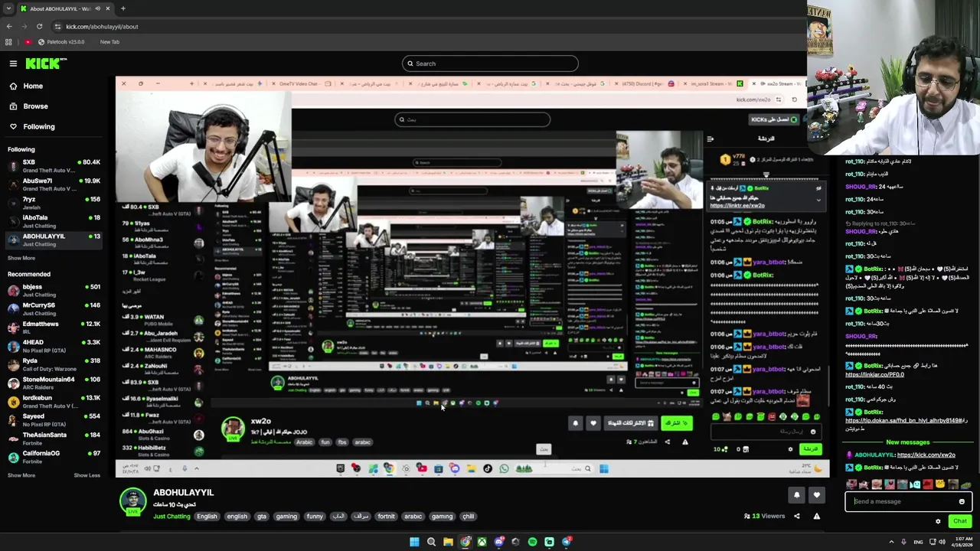Open the New Tab bookmark

click(109, 42)
